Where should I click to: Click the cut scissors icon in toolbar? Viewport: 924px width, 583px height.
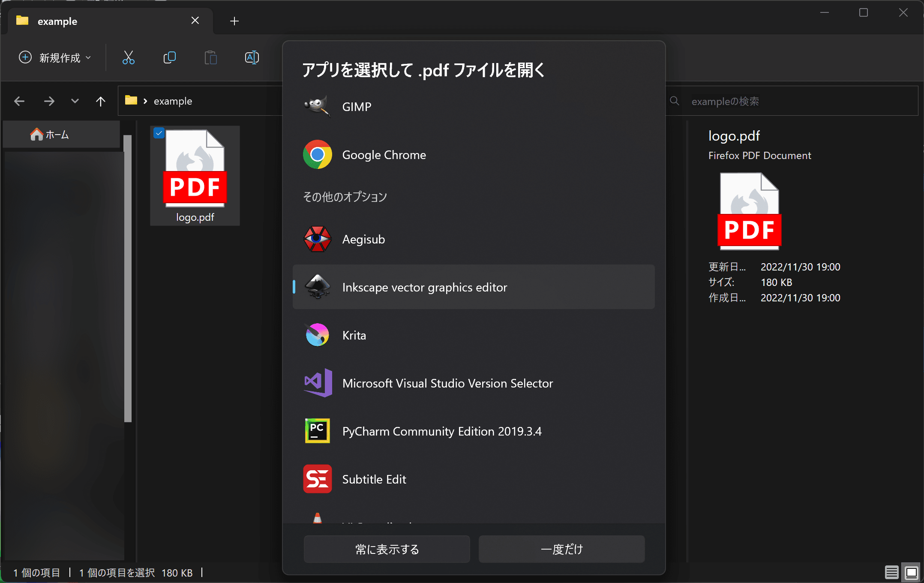tap(128, 57)
